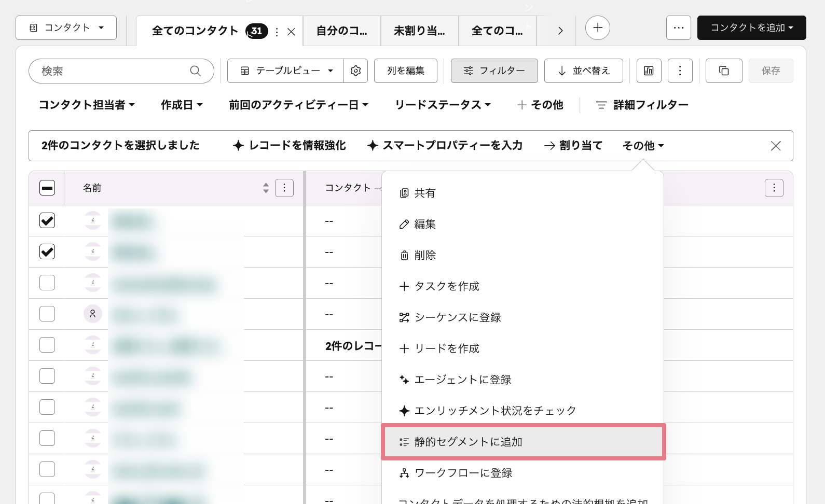Open the リードステータス filter dropdown
This screenshot has width=825, height=504.
click(442, 105)
